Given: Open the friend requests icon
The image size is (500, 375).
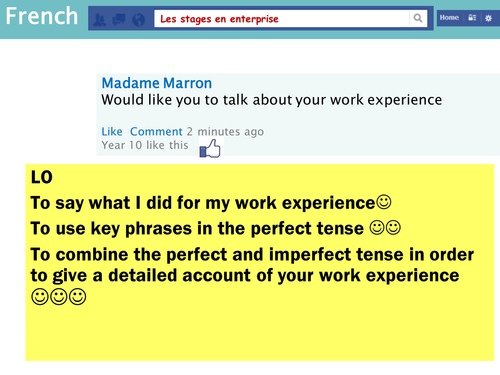Looking at the screenshot, I should click(x=99, y=19).
